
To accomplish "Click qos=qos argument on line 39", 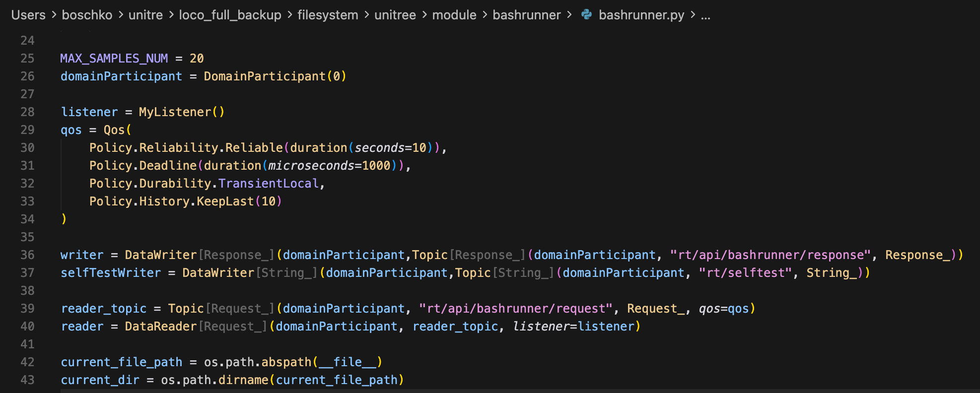I will [x=724, y=309].
